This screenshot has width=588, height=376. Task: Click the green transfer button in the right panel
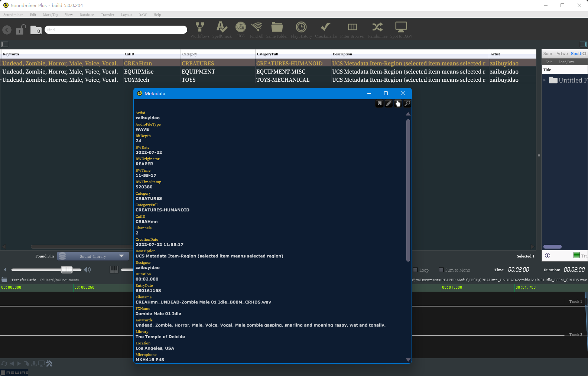576,255
